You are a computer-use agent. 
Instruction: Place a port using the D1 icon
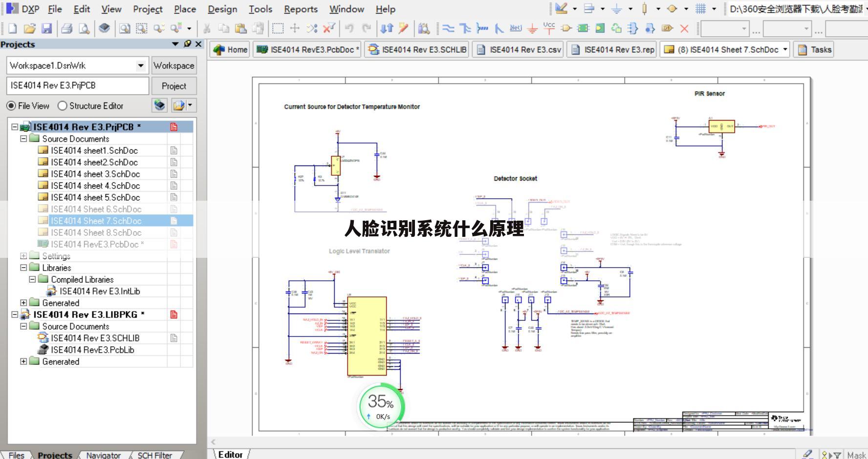coord(667,29)
